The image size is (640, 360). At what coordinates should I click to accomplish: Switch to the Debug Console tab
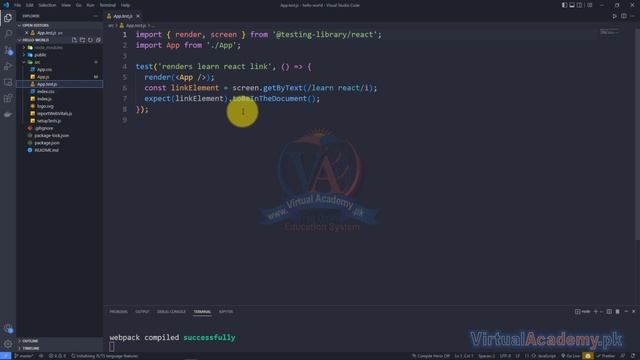pos(171,312)
